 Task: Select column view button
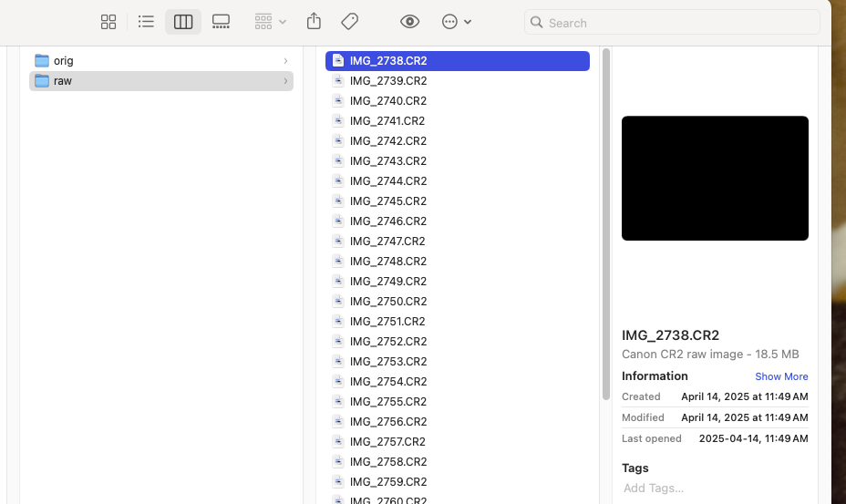[183, 22]
